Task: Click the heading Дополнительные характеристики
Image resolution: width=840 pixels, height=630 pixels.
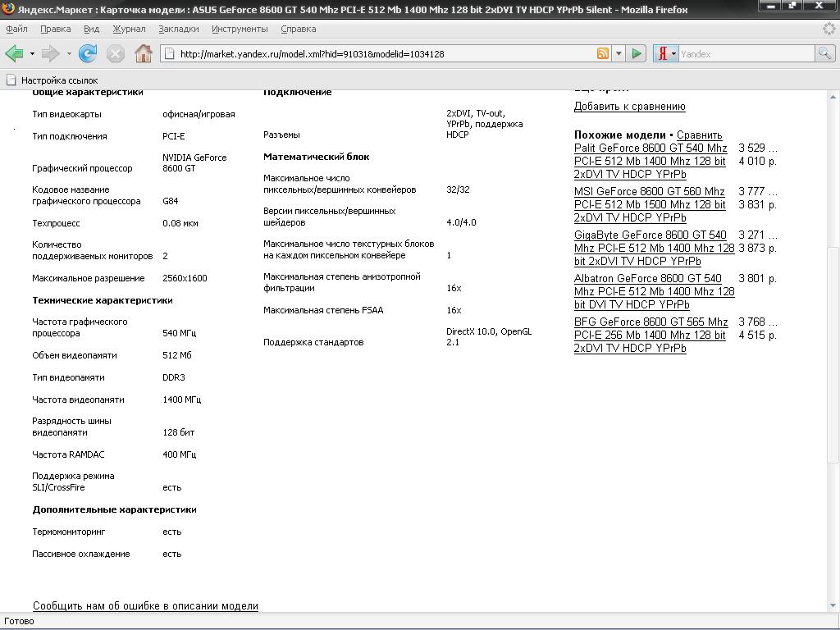Action: (x=114, y=509)
